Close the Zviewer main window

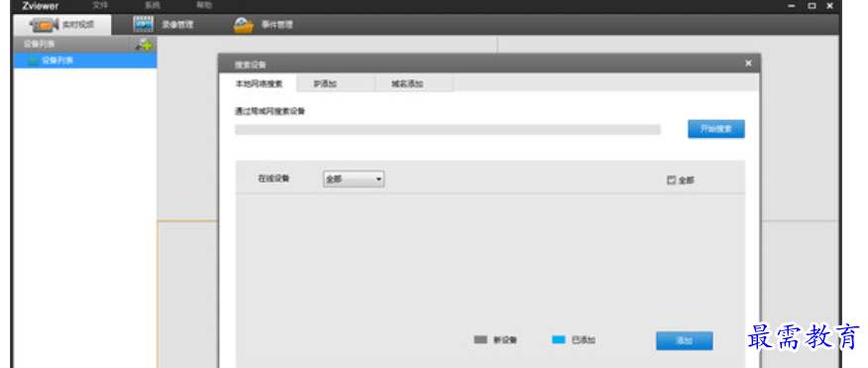(x=829, y=6)
